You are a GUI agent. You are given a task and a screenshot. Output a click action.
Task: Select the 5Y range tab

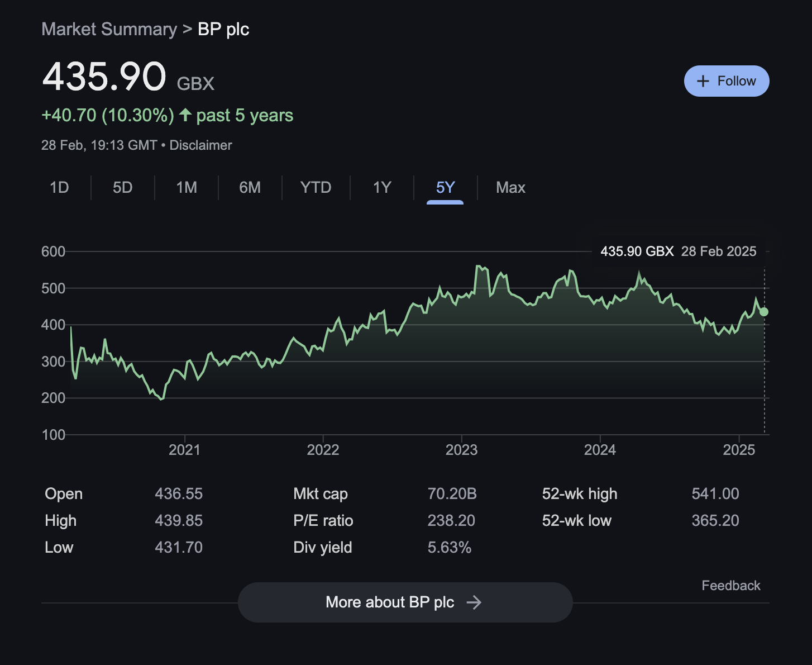(445, 188)
